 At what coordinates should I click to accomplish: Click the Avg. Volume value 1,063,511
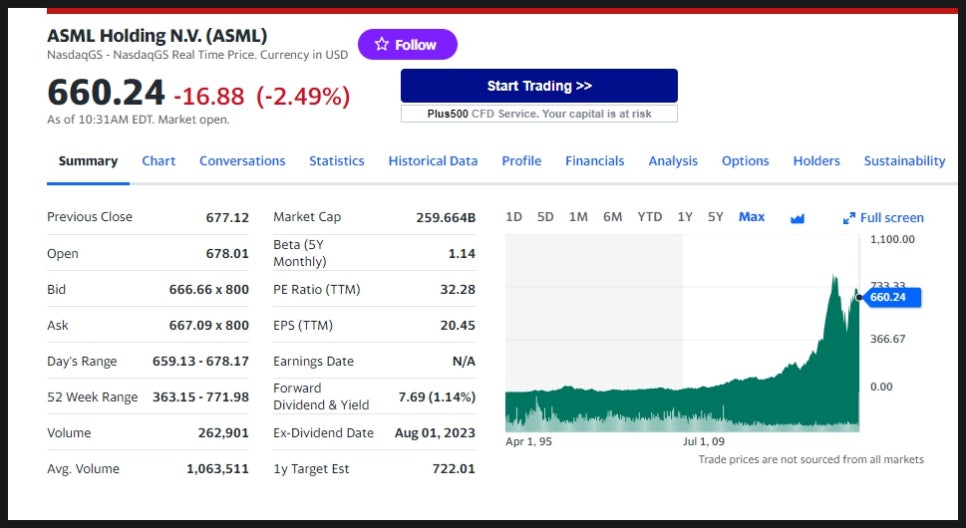click(217, 469)
